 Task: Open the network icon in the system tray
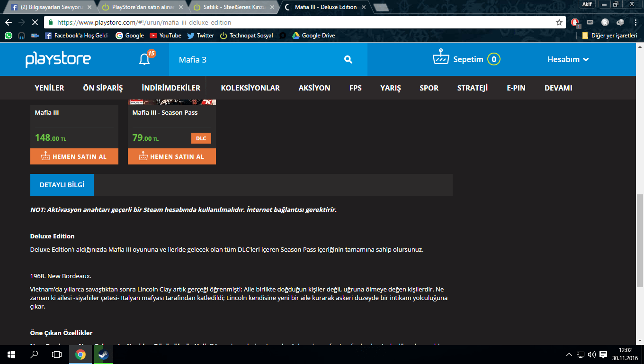pyautogui.click(x=581, y=354)
